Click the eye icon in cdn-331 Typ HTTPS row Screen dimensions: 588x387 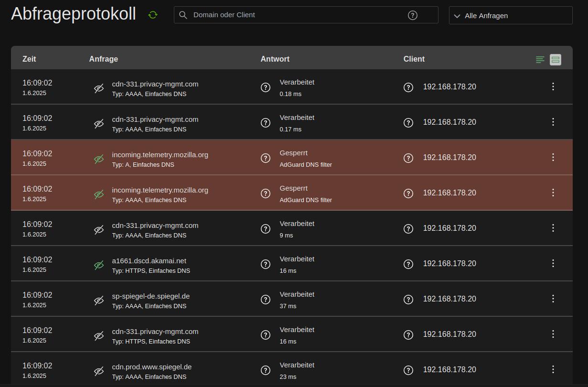point(99,336)
